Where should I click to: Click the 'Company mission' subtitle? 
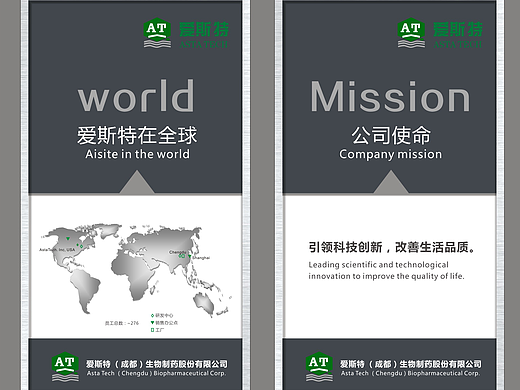391,155
